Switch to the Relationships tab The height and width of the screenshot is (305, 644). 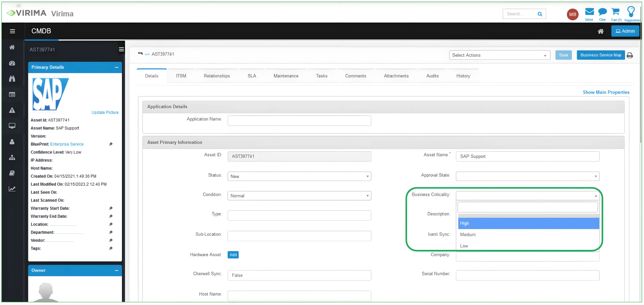tap(217, 76)
